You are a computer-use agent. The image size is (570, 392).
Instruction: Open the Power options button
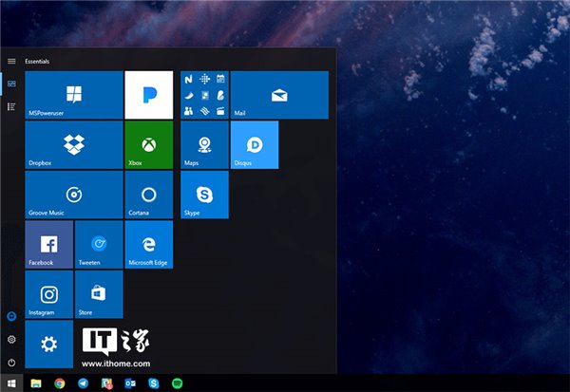click(11, 363)
